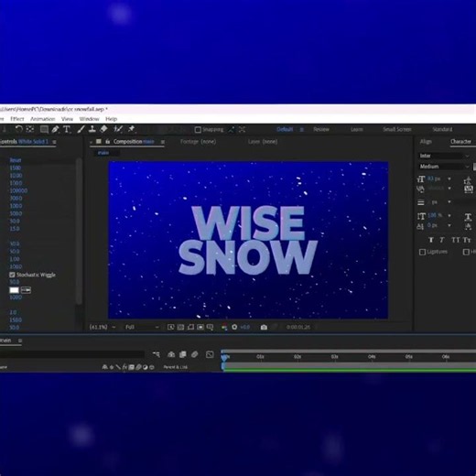Select the Eraser tool
Image resolution: width=476 pixels, height=476 pixels.
click(103, 129)
